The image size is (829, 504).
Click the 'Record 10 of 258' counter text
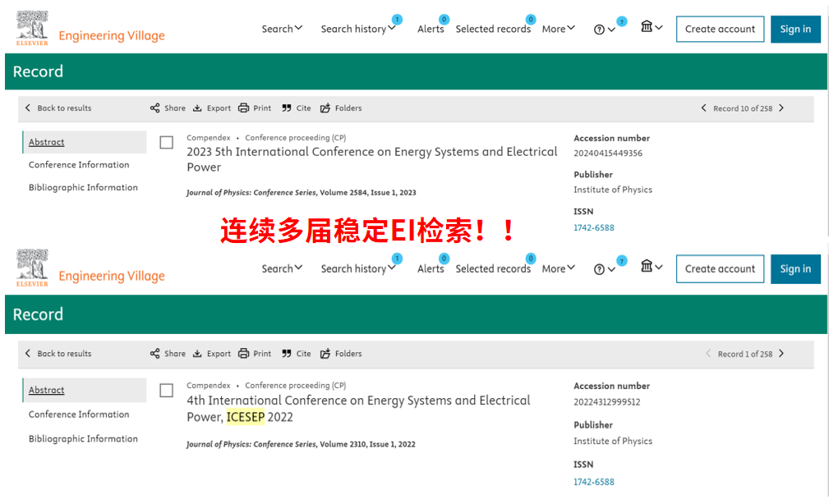743,108
